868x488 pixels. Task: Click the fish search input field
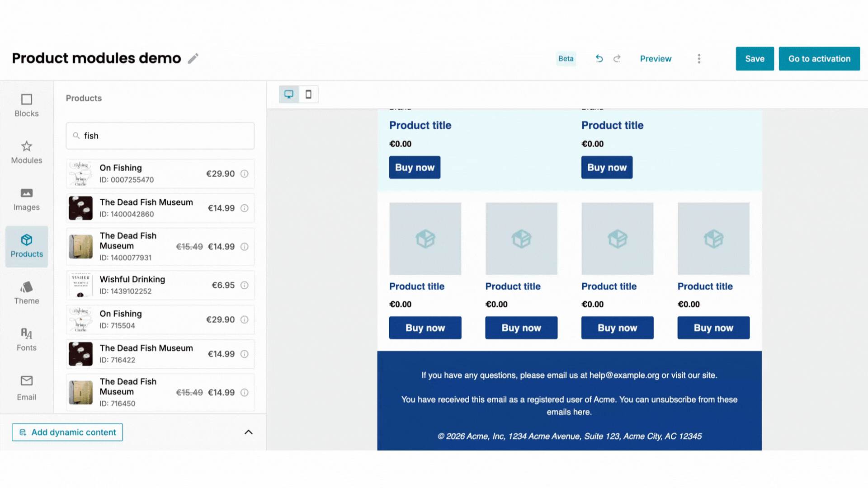[160, 136]
